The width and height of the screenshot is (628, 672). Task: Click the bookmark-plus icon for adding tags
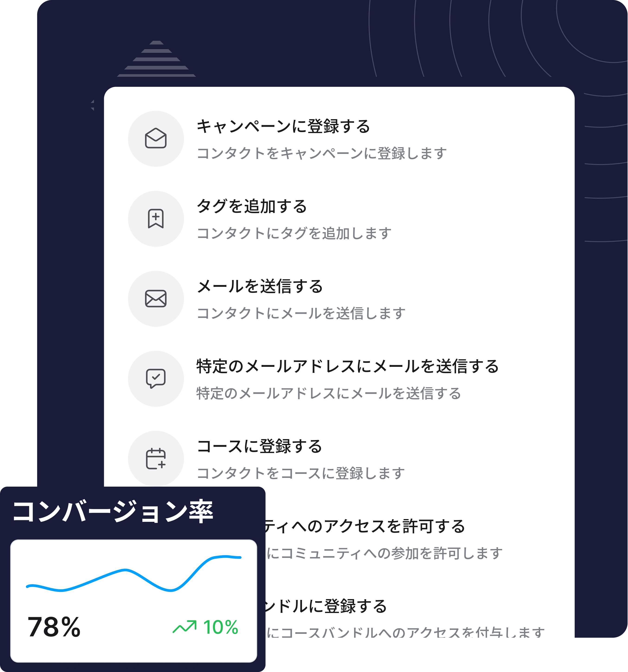click(156, 219)
